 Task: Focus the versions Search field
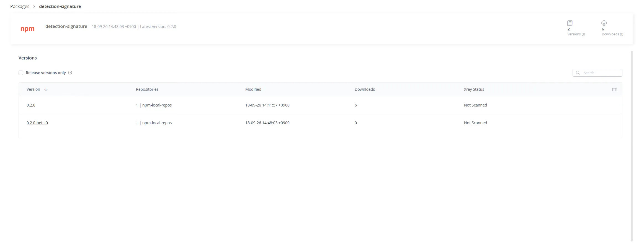pyautogui.click(x=597, y=73)
